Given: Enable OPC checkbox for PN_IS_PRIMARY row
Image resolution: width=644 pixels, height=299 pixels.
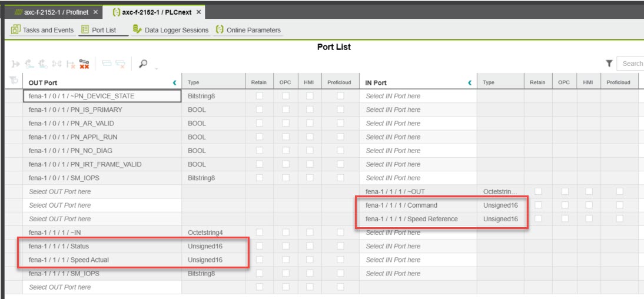Looking at the screenshot, I should 286,109.
